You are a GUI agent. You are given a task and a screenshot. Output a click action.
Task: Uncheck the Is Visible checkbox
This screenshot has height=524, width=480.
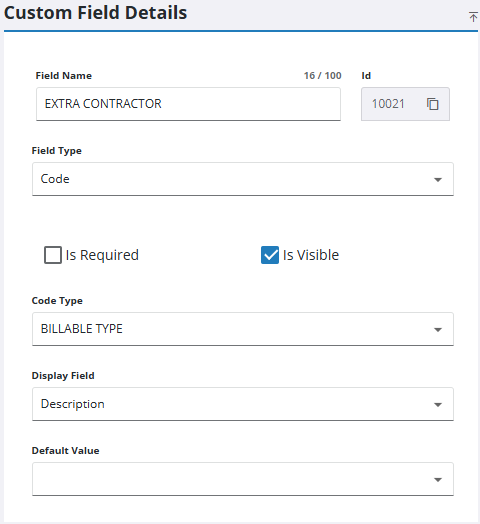270,255
